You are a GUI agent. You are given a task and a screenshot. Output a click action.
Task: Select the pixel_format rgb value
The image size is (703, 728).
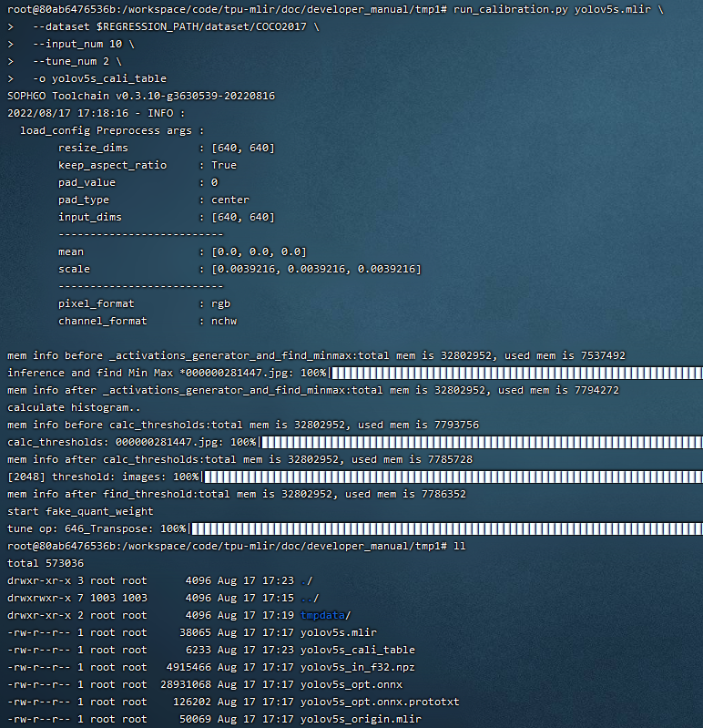[220, 303]
